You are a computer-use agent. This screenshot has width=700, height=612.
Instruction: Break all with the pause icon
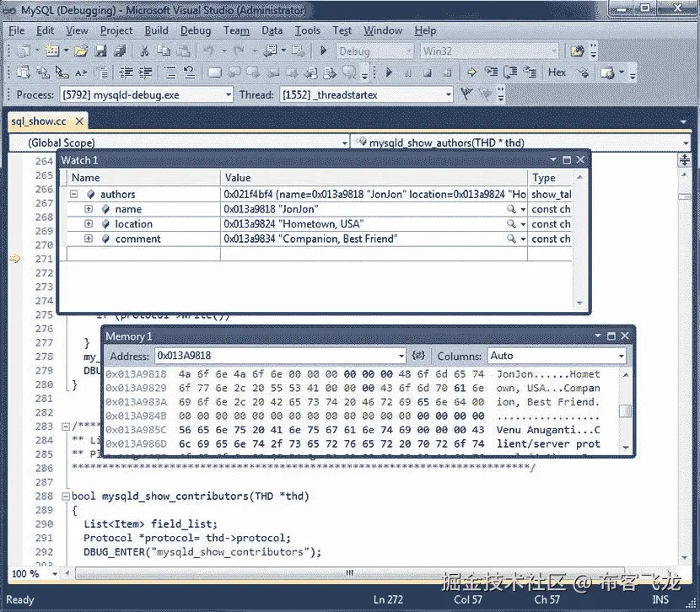coord(408,72)
